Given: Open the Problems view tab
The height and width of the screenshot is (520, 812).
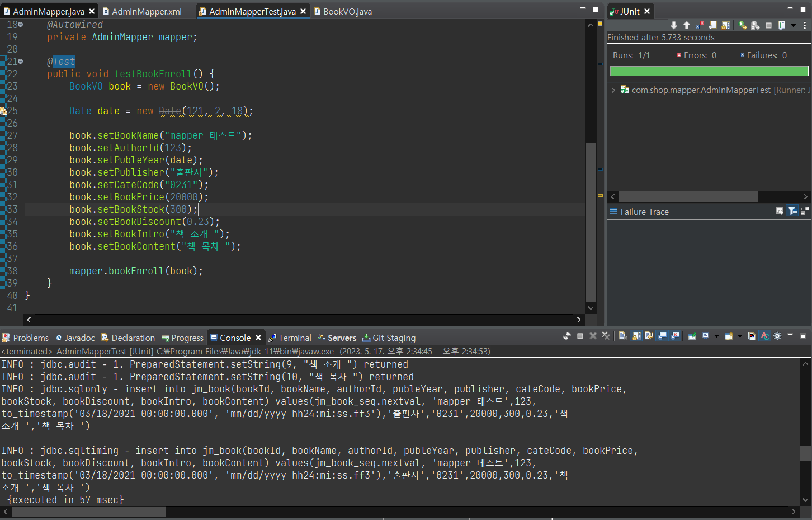Looking at the screenshot, I should click(26, 338).
